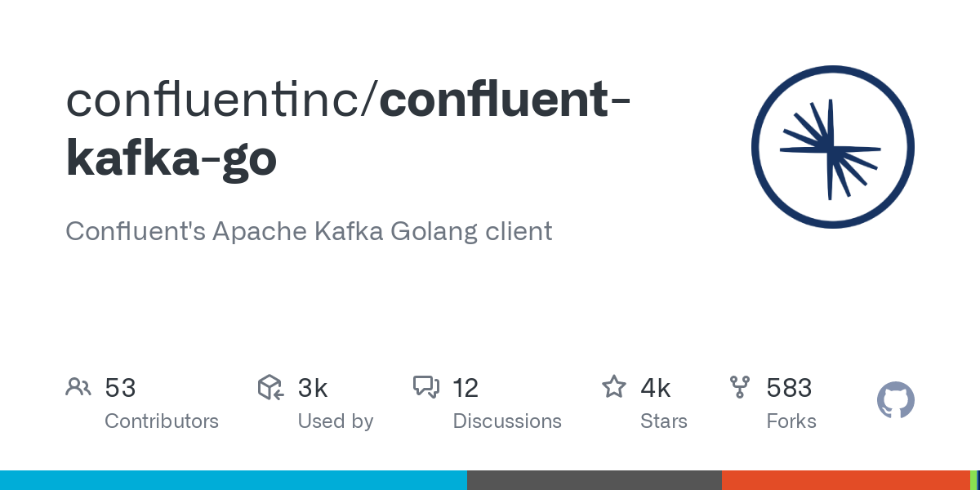Click the 12 discussions count
This screenshot has width=980, height=490.
pos(465,388)
